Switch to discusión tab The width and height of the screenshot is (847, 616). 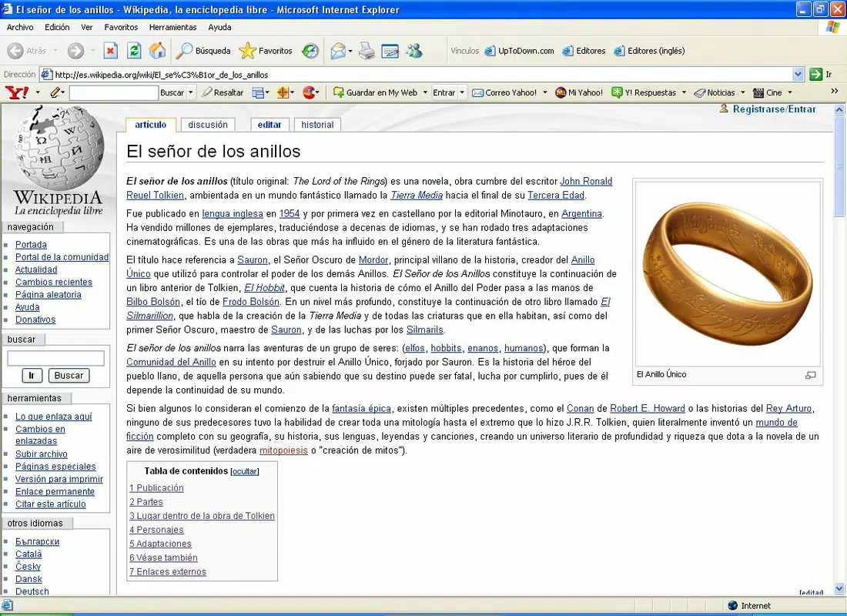[208, 125]
